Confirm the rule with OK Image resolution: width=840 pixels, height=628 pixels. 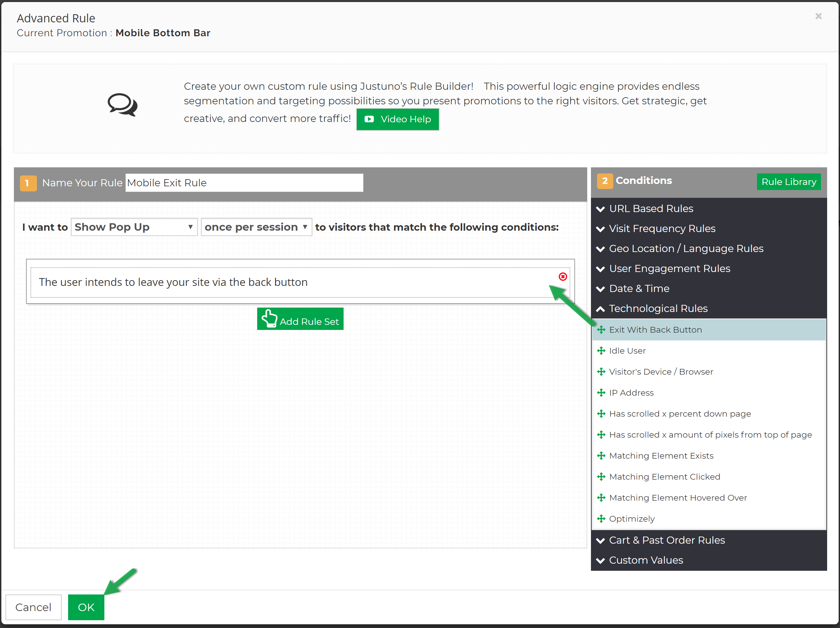pyautogui.click(x=86, y=607)
